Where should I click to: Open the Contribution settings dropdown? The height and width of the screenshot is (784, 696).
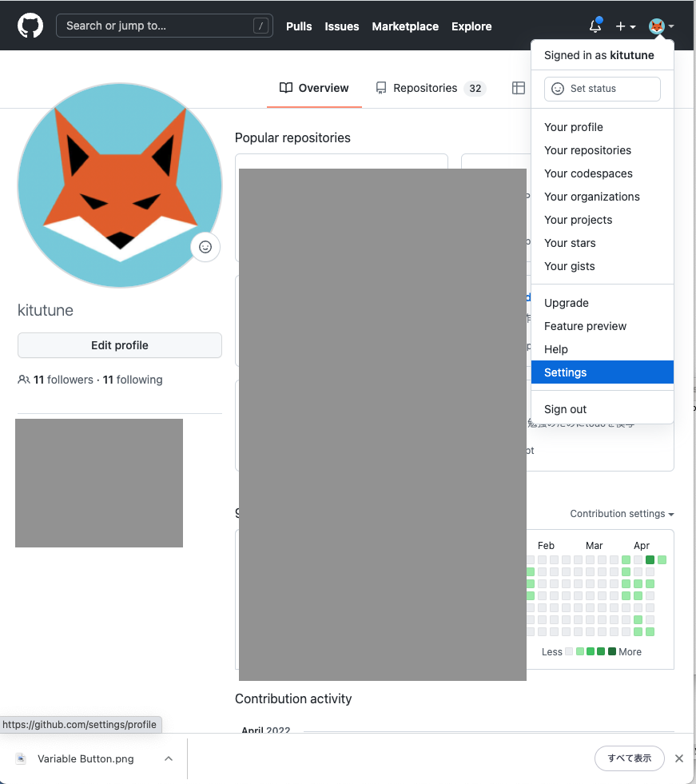click(x=622, y=514)
